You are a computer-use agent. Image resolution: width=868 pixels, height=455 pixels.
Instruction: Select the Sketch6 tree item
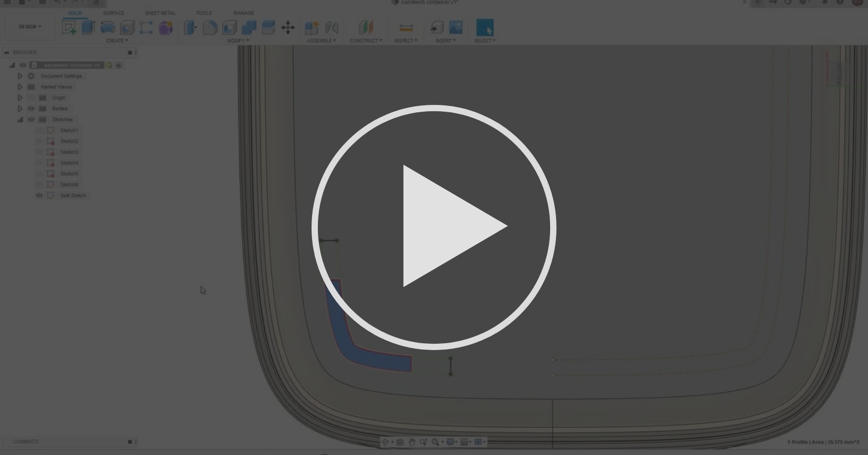[70, 184]
